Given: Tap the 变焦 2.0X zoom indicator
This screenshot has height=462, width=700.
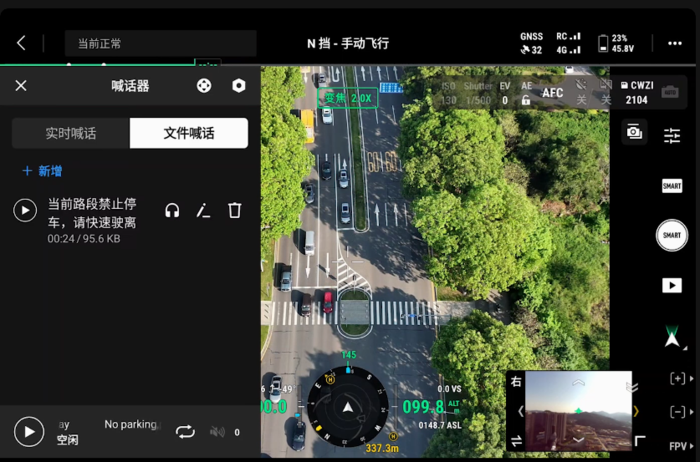Looking at the screenshot, I should click(x=348, y=98).
